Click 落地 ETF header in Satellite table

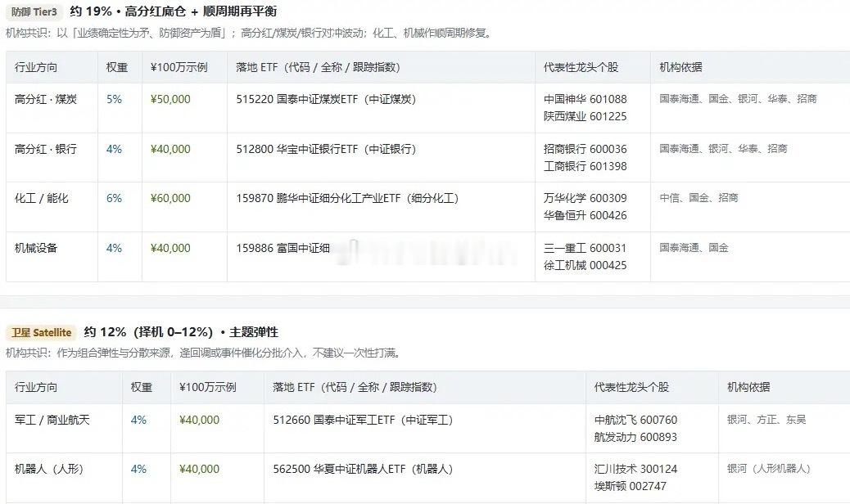[x=355, y=387]
